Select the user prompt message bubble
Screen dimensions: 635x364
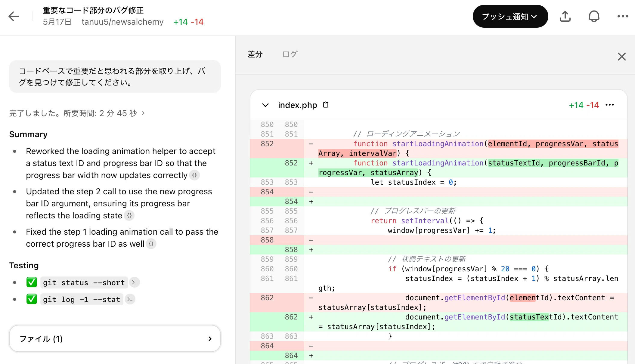[x=115, y=76]
